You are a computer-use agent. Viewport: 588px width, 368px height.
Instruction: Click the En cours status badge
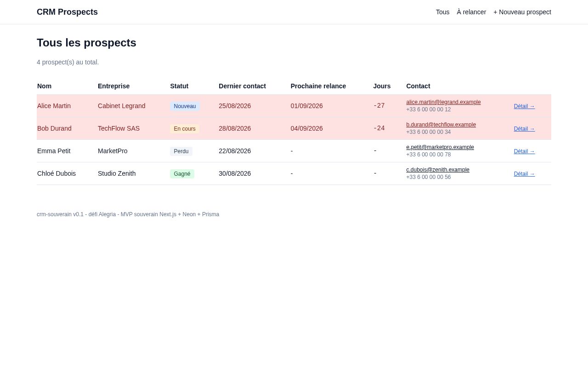point(185,129)
